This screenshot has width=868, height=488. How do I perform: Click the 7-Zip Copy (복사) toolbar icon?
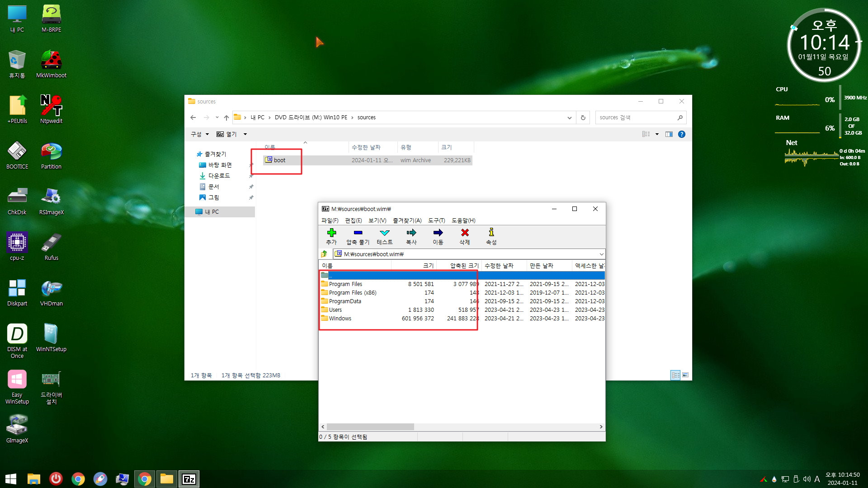pos(411,233)
